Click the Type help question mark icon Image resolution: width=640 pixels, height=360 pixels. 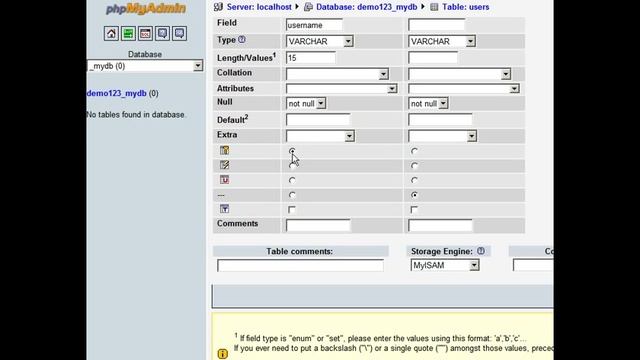tap(242, 40)
